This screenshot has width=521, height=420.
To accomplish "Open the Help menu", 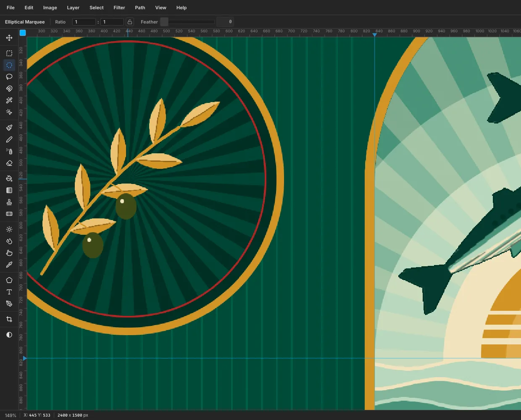I will (x=182, y=8).
